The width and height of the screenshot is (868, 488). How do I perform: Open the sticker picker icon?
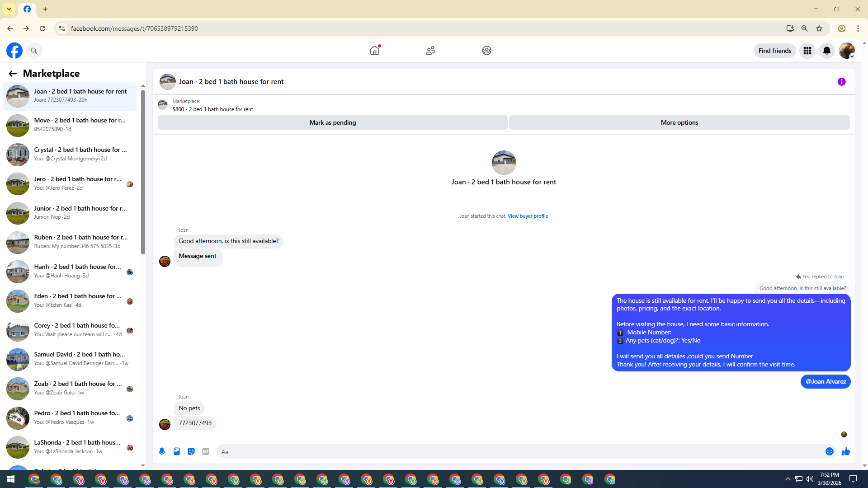point(191,451)
